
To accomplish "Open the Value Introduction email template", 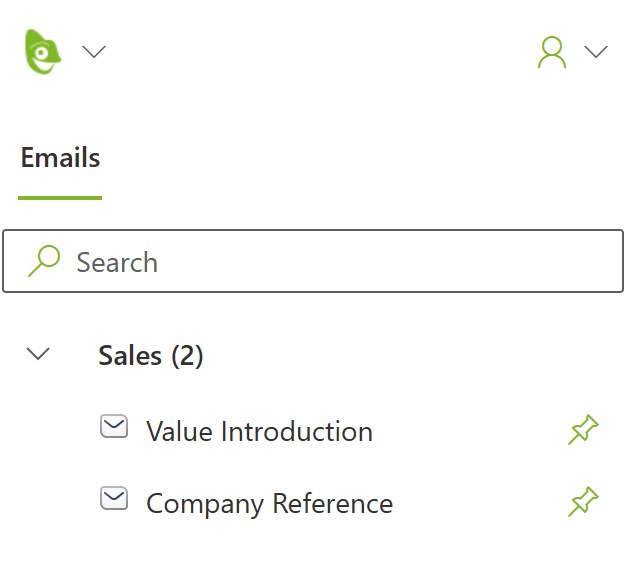I will click(x=259, y=432).
